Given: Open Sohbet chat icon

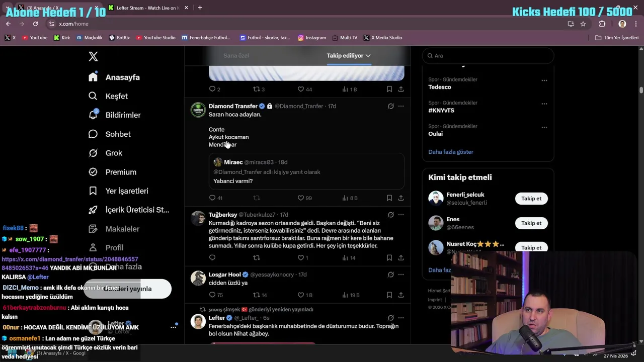Looking at the screenshot, I should pyautogui.click(x=93, y=134).
